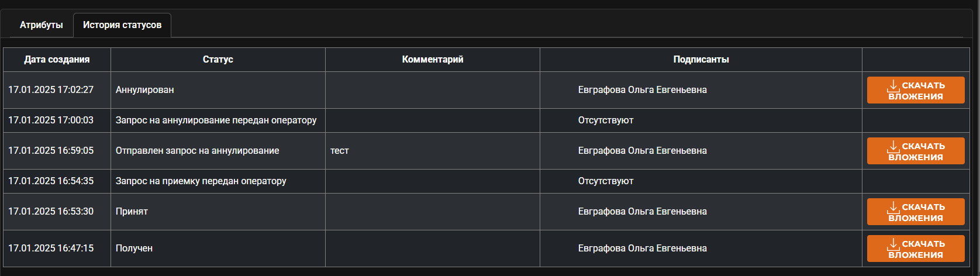Select the Дата создания column header

coord(57,60)
